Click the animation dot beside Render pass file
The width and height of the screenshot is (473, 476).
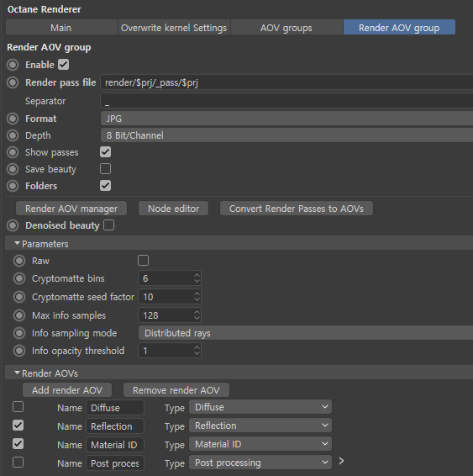coord(13,82)
